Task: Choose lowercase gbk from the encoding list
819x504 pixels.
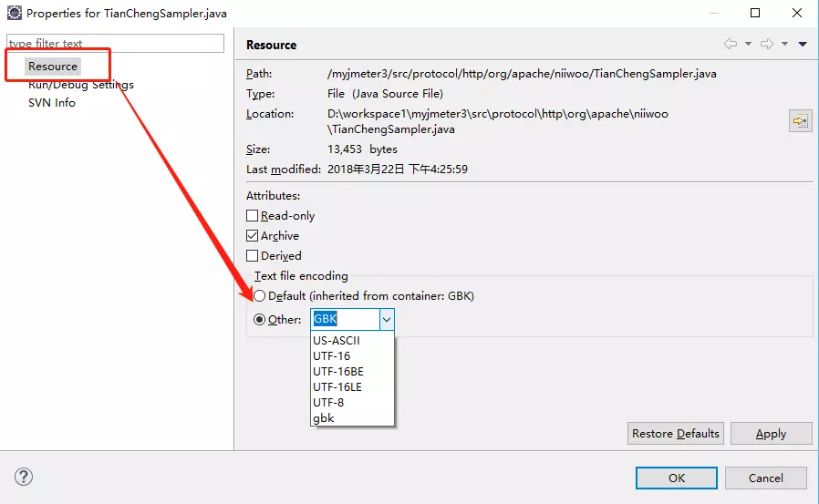Action: [352, 418]
